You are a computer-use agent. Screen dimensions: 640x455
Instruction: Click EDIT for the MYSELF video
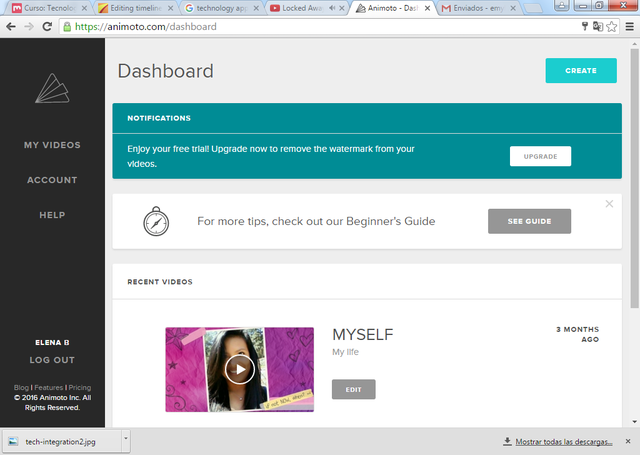tap(353, 389)
